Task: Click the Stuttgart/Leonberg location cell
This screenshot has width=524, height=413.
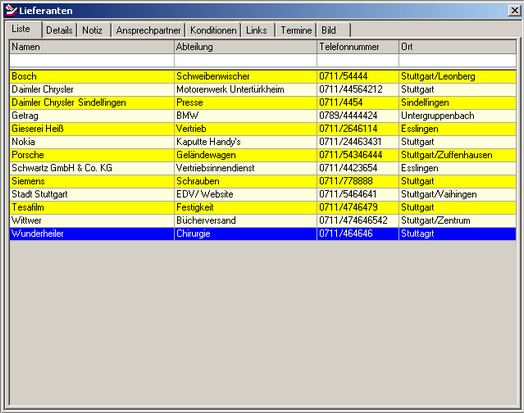Action: (x=457, y=77)
